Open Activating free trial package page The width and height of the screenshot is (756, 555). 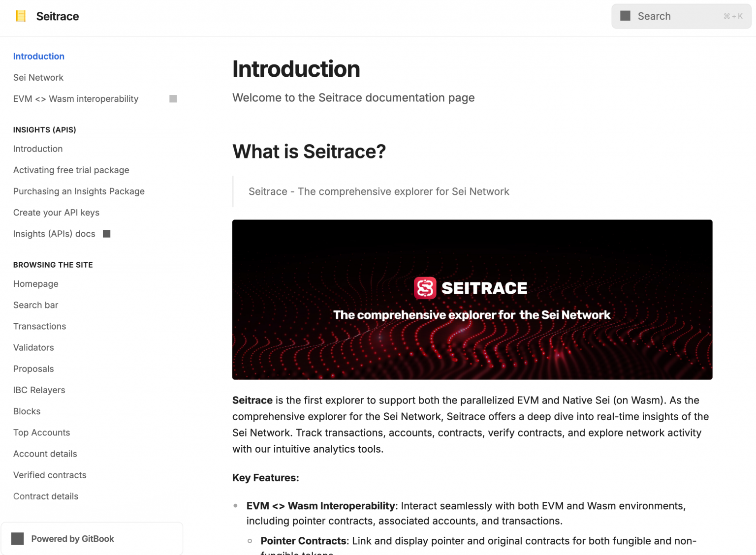[71, 170]
